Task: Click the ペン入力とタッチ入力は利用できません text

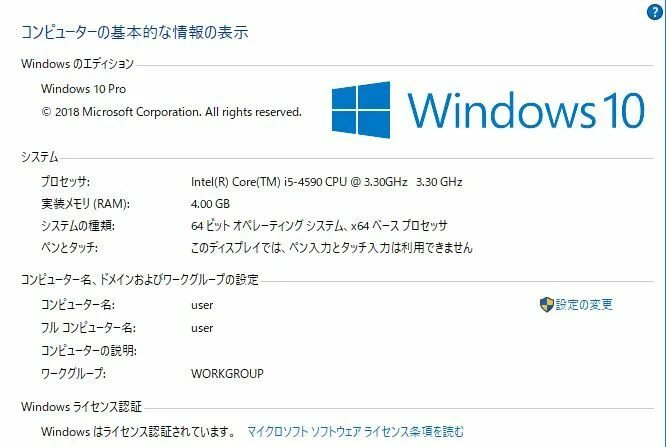Action: point(332,247)
